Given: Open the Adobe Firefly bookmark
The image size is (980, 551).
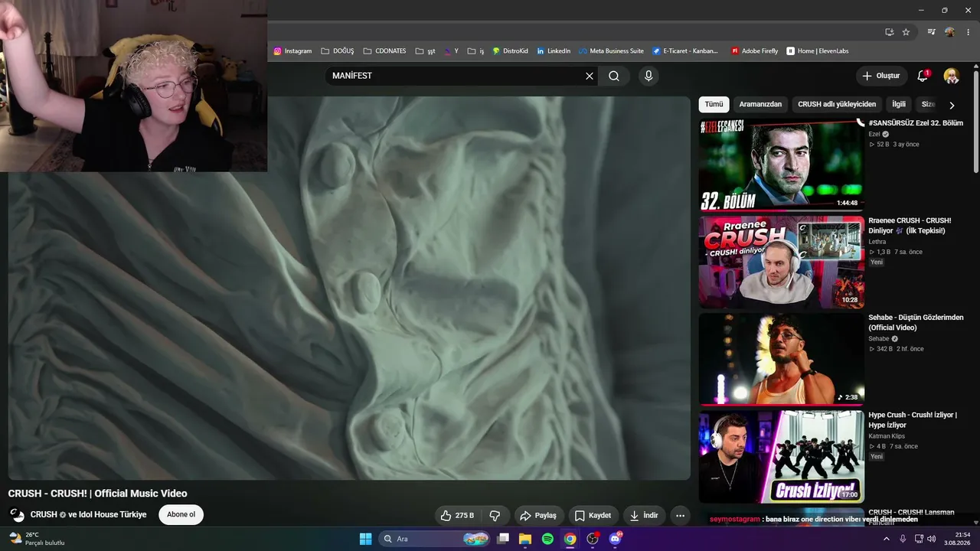Looking at the screenshot, I should [x=754, y=51].
